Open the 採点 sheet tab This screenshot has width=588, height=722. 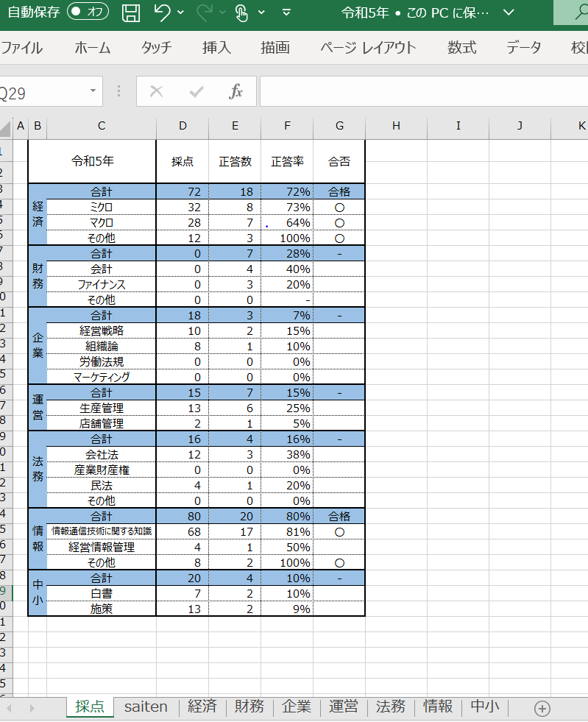point(90,707)
